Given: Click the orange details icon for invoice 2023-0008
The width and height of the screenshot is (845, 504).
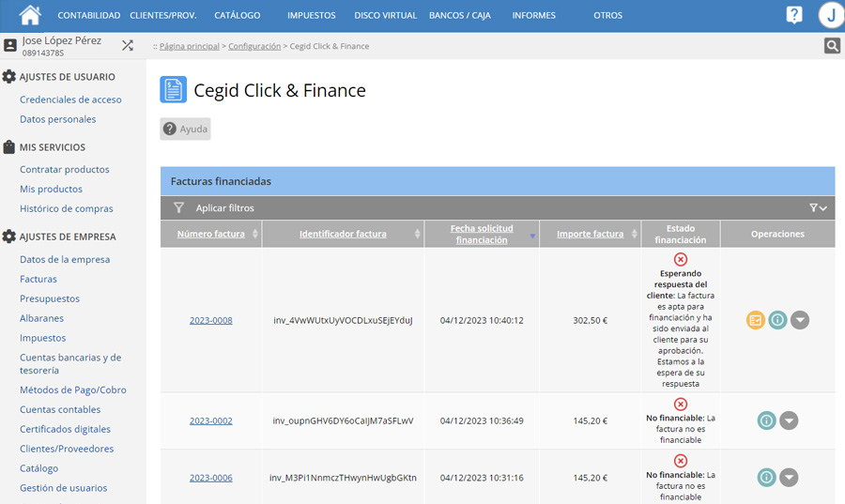Looking at the screenshot, I should pos(756,320).
